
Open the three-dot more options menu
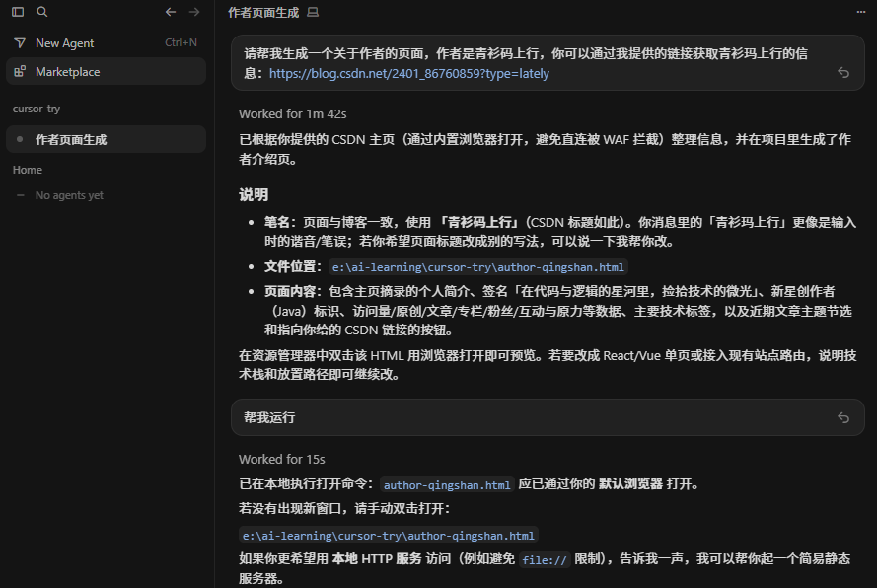pos(861,12)
